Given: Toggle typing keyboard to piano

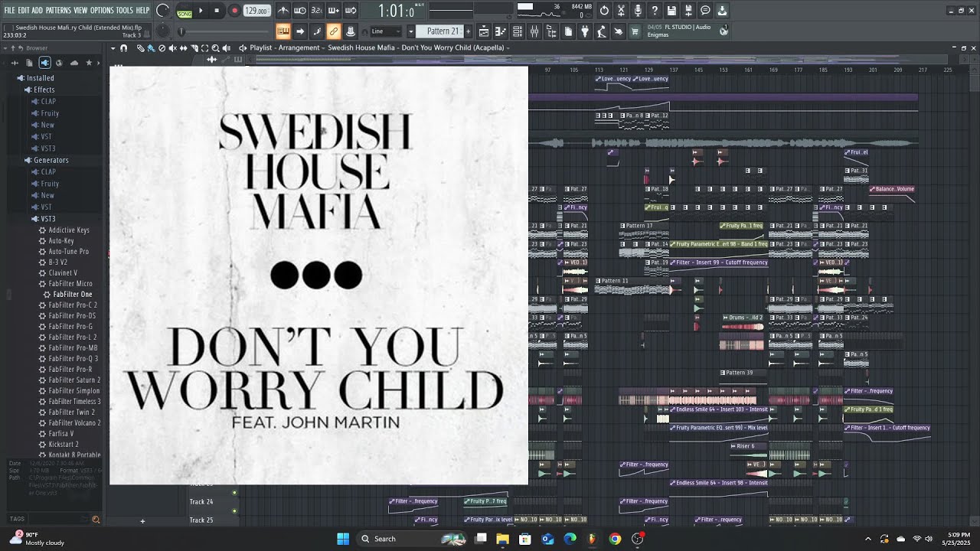Looking at the screenshot, I should (x=283, y=31).
